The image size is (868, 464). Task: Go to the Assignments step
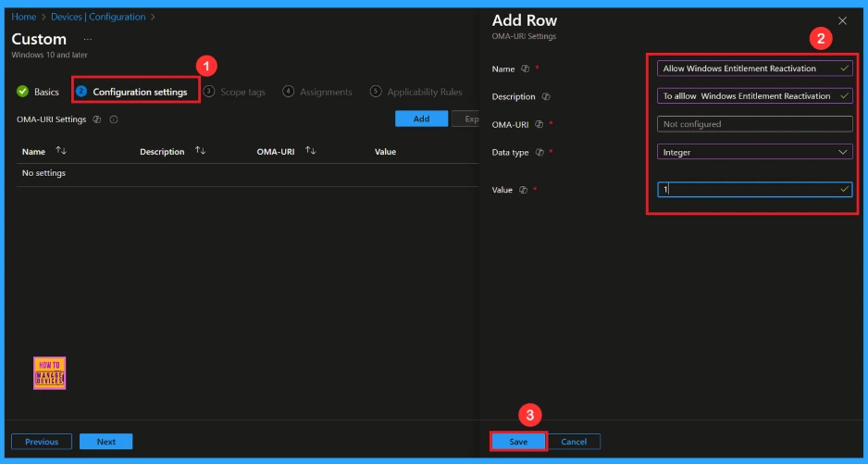317,92
